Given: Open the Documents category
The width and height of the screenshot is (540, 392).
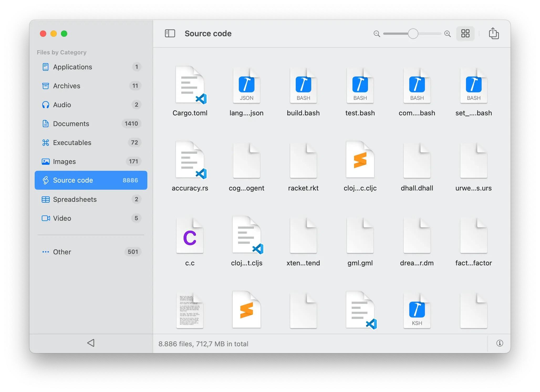Looking at the screenshot, I should (x=71, y=123).
